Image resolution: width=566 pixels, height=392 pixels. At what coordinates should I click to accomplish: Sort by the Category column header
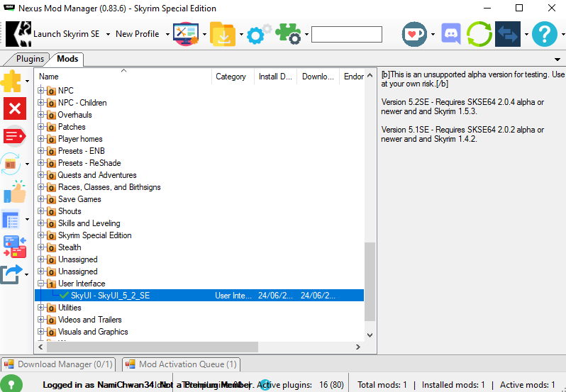[x=233, y=77]
